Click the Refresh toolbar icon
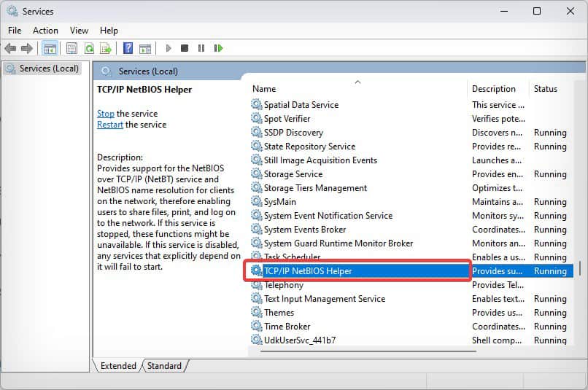The height and width of the screenshot is (390, 588). [89, 48]
